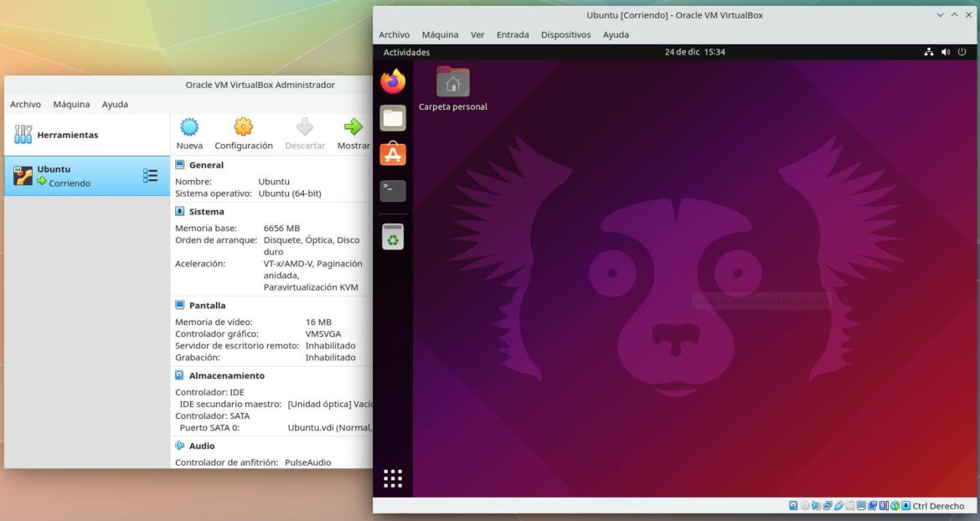Viewport: 980px width, 521px height.
Task: Click recording indicator icon in VM status bar
Action: (x=873, y=506)
